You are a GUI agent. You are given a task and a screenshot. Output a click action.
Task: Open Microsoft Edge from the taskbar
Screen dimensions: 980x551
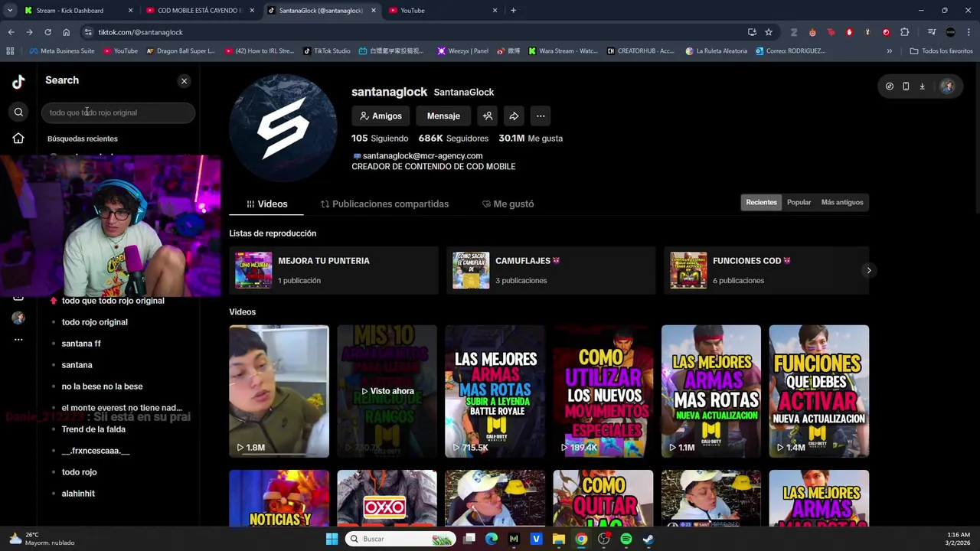coord(492,539)
